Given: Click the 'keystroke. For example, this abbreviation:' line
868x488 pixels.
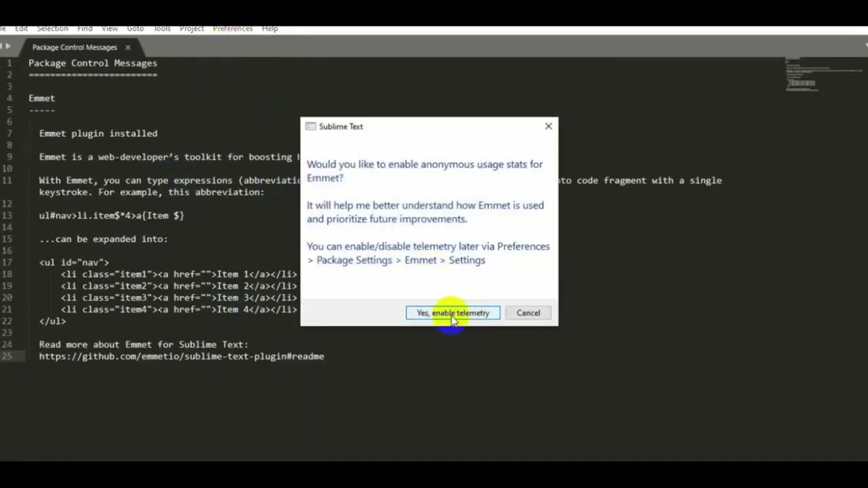Looking at the screenshot, I should point(152,192).
